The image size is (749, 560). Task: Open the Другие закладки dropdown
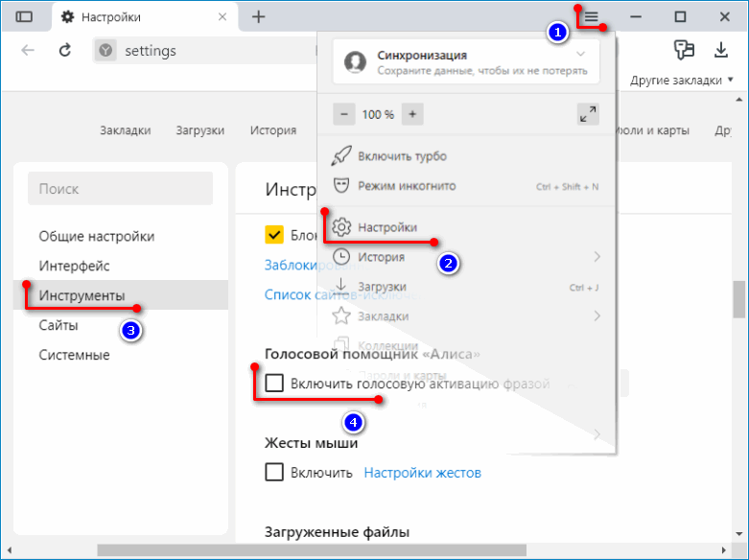[681, 81]
